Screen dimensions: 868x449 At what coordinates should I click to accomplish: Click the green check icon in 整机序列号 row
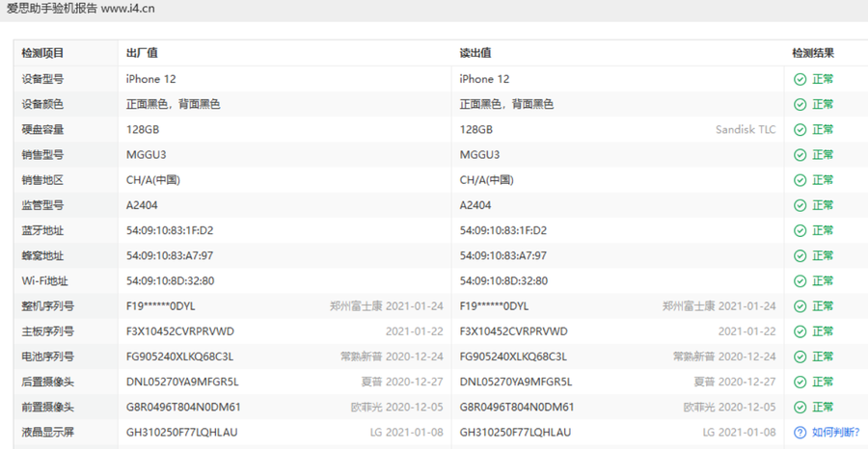(x=800, y=306)
